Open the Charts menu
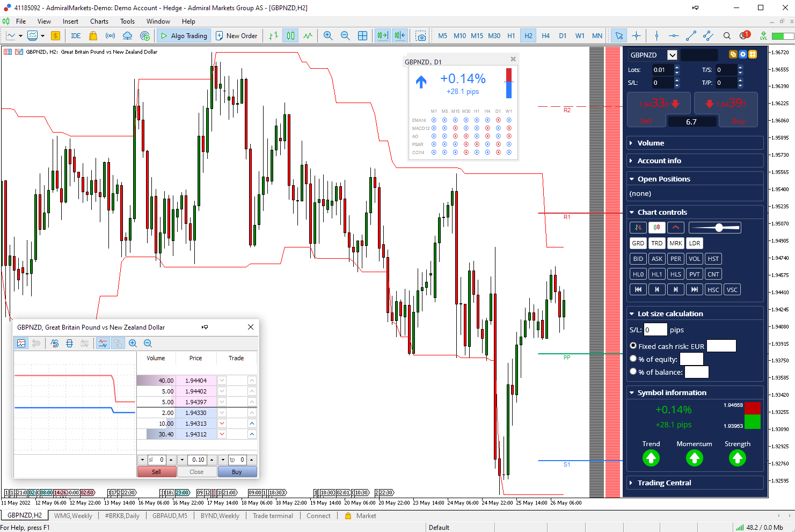795x532 pixels. coord(99,21)
